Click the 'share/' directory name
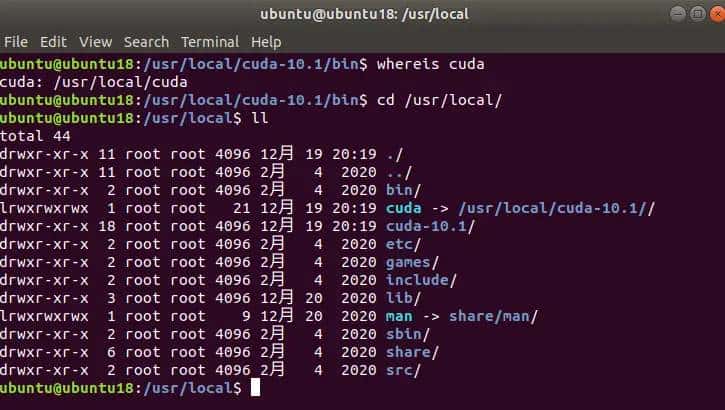 [x=412, y=352]
